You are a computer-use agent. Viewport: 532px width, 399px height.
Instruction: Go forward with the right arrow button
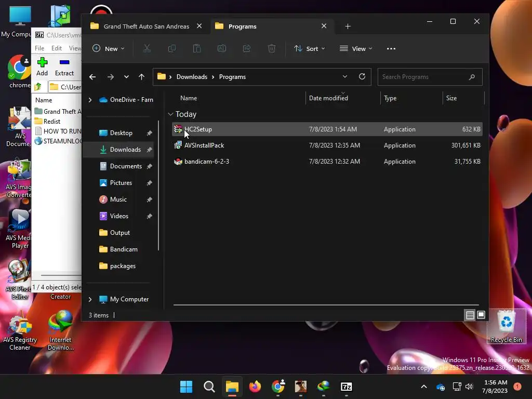(111, 77)
